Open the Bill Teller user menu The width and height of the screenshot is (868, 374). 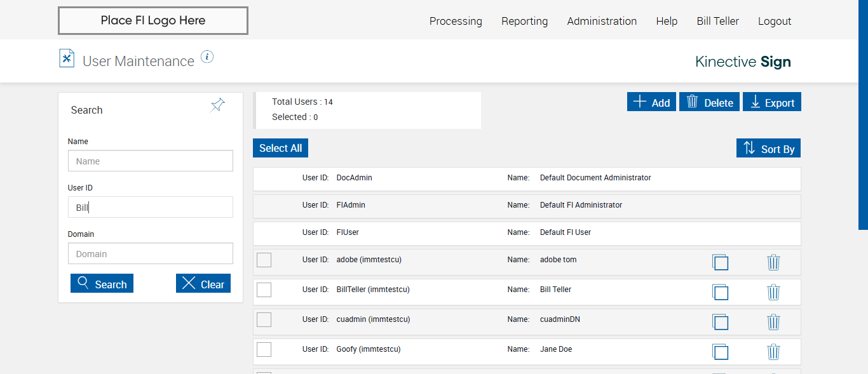tap(717, 21)
